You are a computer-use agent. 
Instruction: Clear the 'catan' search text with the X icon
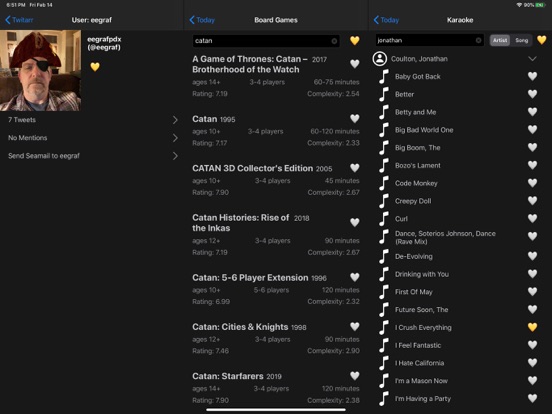click(x=334, y=41)
